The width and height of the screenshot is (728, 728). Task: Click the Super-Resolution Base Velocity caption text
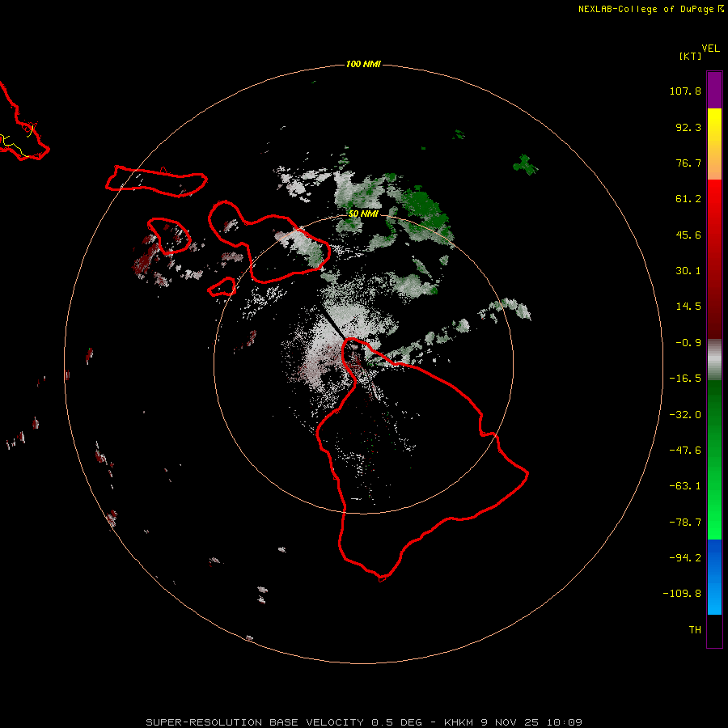point(363,722)
